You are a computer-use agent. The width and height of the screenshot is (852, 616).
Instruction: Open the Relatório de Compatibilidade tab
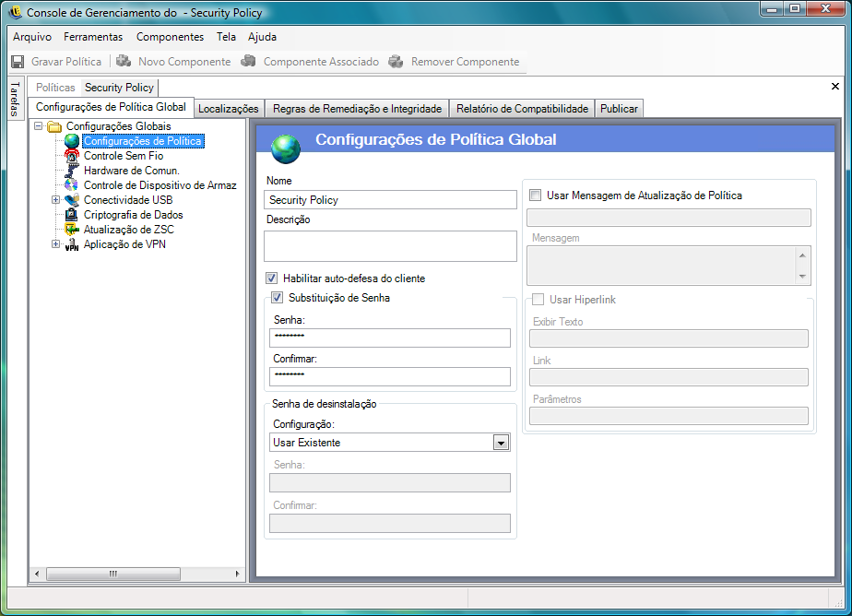522,109
